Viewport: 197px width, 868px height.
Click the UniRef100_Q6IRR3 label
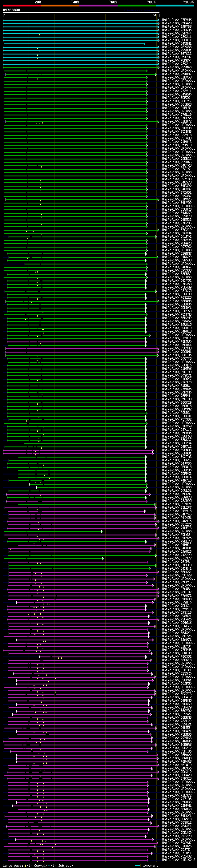click(x=177, y=104)
